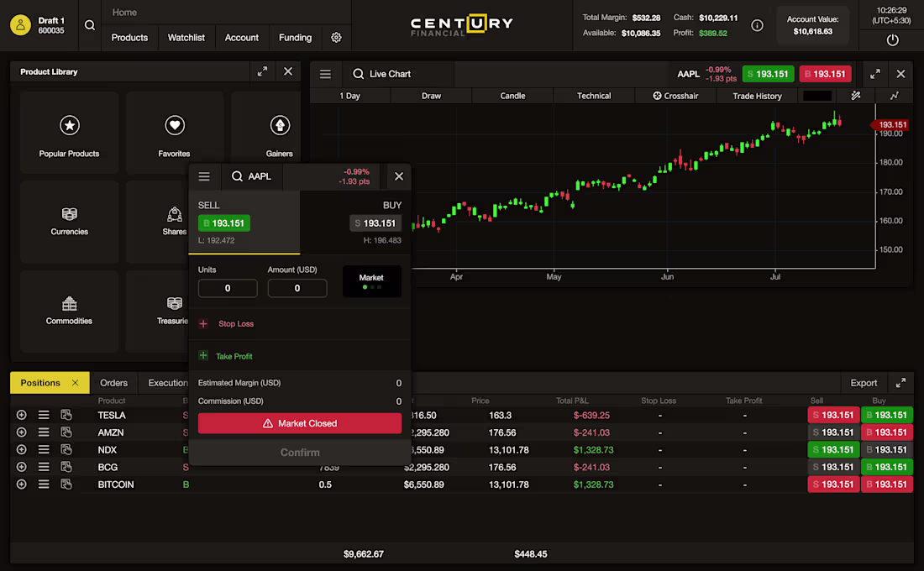Click the red Market Closed banner
924x571 pixels.
(x=300, y=423)
